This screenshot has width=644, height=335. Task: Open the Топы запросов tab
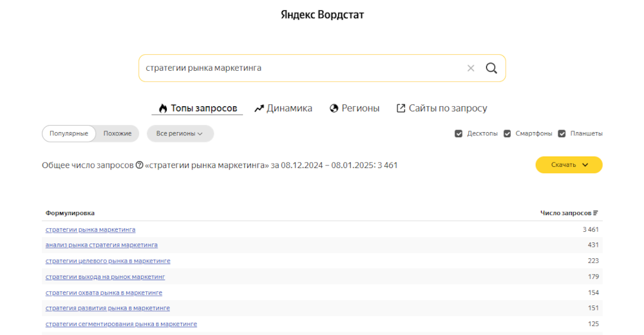(198, 108)
